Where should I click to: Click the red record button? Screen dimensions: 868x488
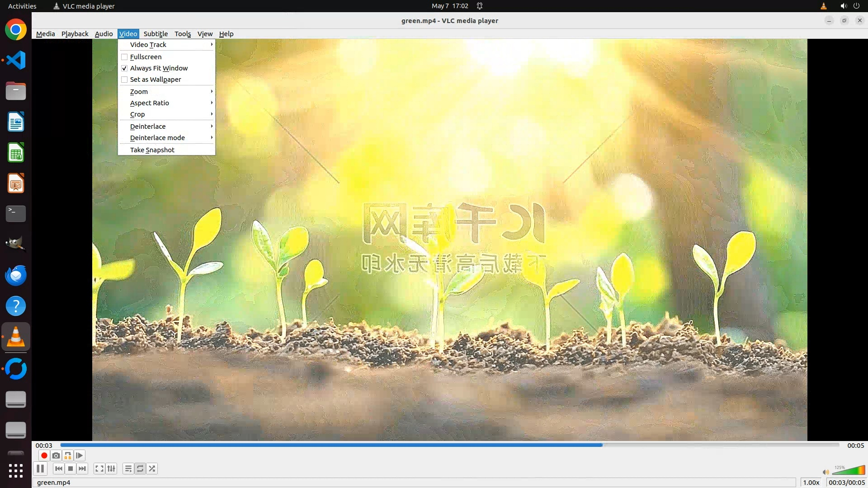(44, 455)
